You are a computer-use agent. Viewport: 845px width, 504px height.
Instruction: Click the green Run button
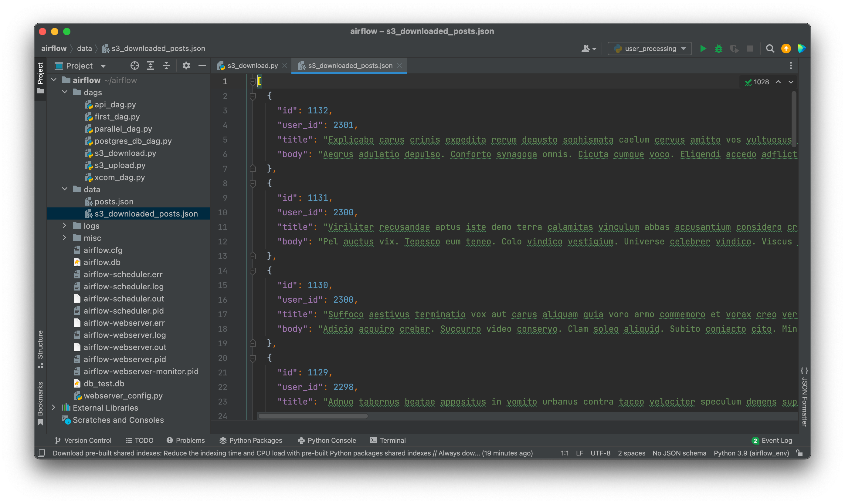pos(703,49)
